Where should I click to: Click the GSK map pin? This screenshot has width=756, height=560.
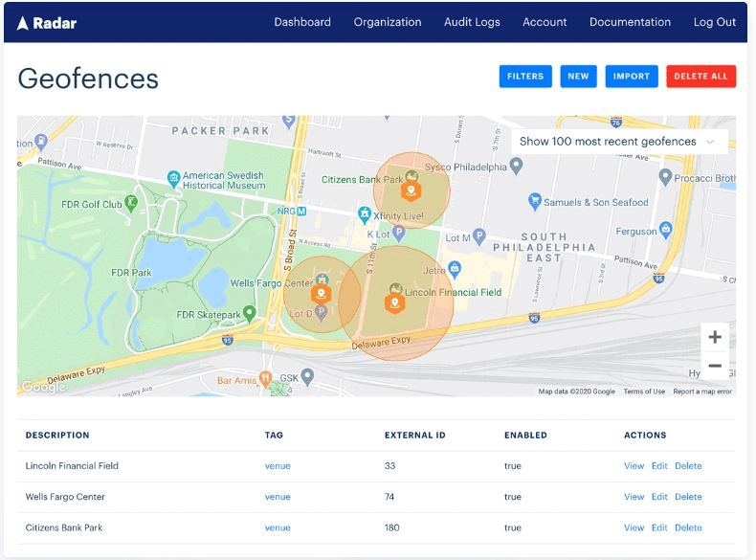[307, 376]
